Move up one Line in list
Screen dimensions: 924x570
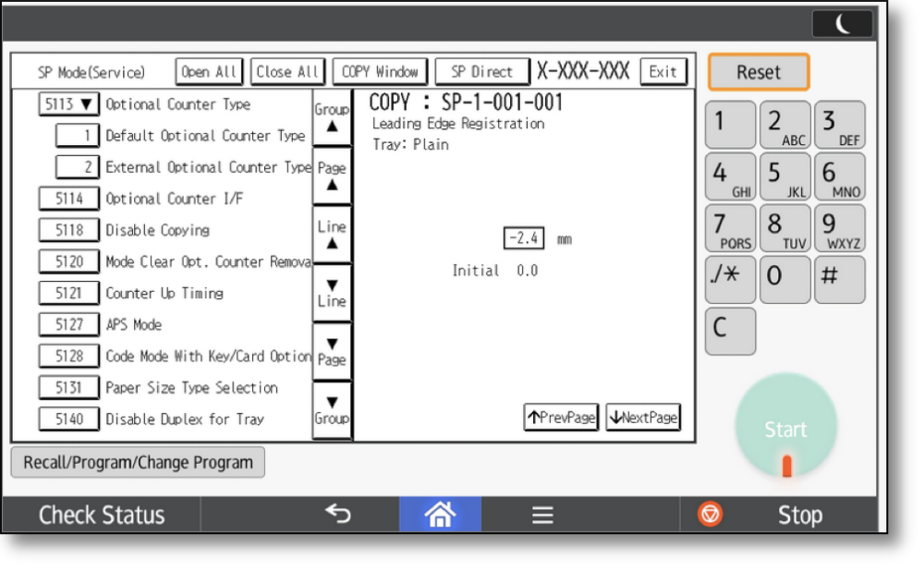click(x=332, y=235)
